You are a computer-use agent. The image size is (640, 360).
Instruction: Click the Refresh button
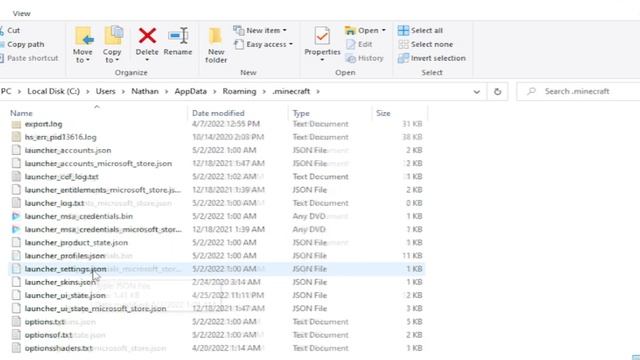(x=497, y=92)
